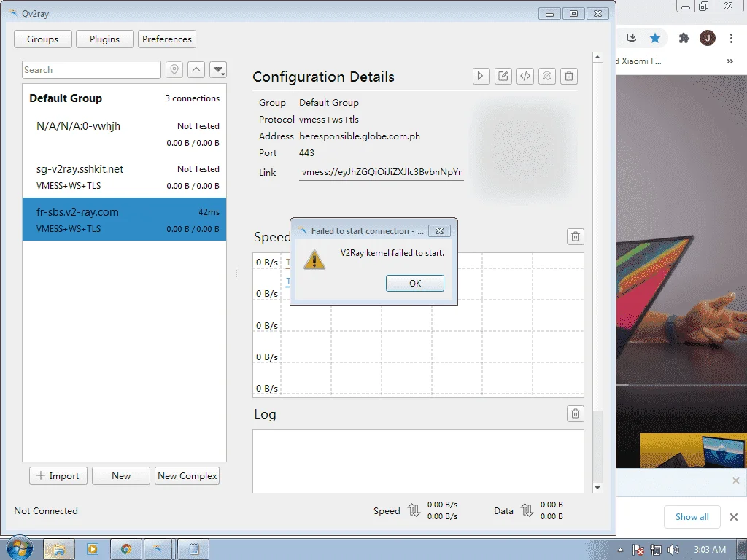
Task: Open the Xiaomi bookmark in Chrome
Action: [x=639, y=61]
